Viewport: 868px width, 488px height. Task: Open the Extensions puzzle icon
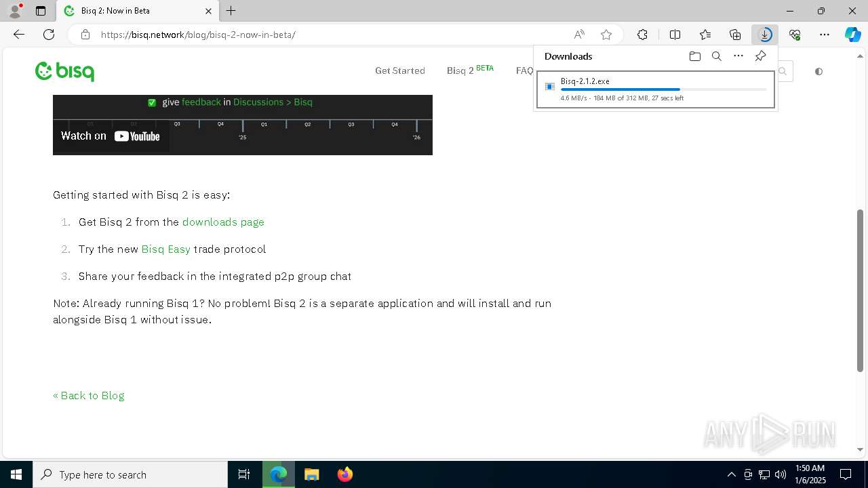pos(642,35)
